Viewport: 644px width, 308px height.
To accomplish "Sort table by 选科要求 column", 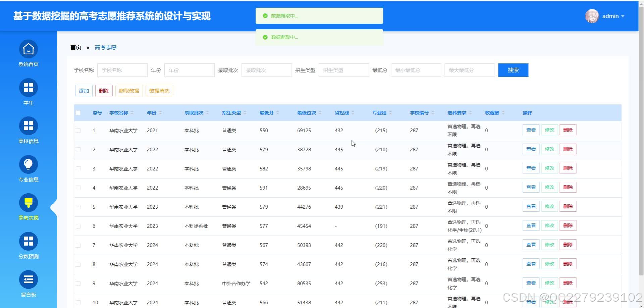I will pyautogui.click(x=470, y=113).
